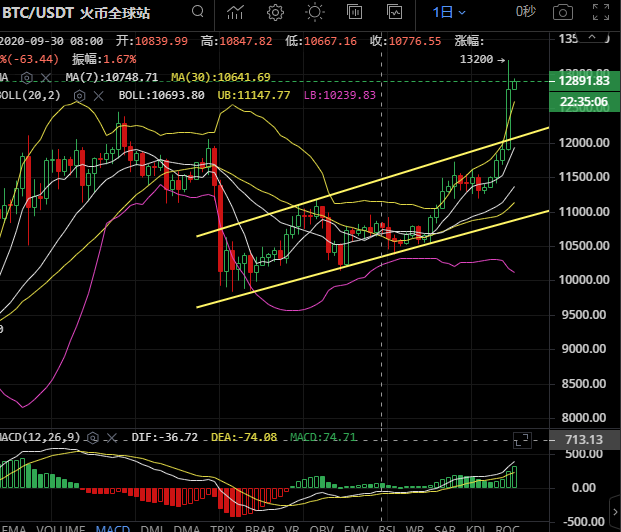Image resolution: width=621 pixels, height=532 pixels.
Task: Open the chart indicators menu icon
Action: point(235,12)
